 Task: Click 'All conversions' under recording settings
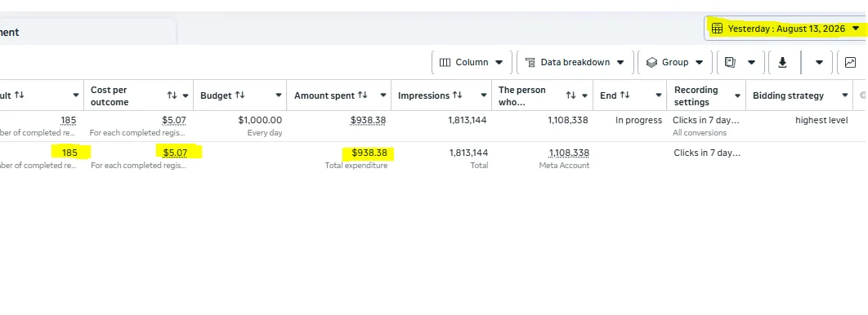(x=700, y=133)
